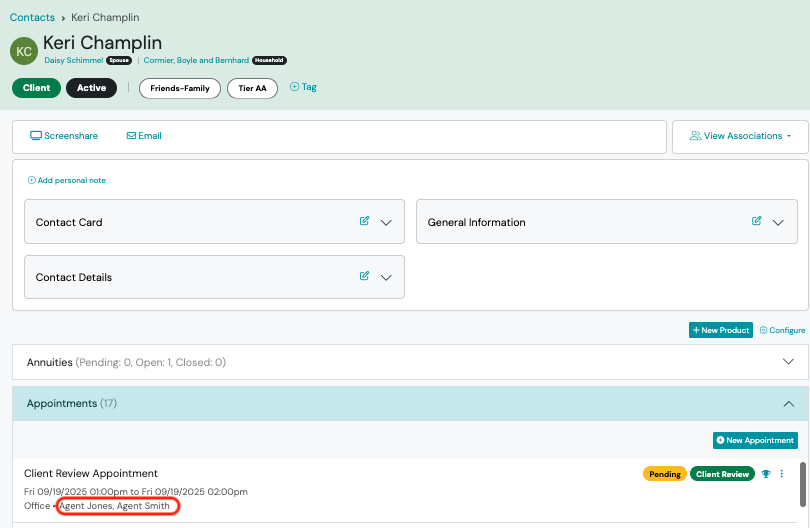Open the three-dot menu for Client Review Appointment

(782, 474)
